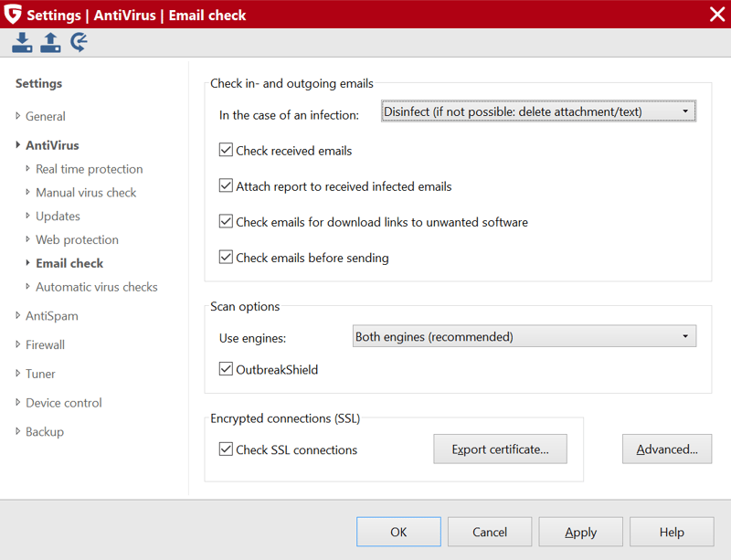Expand the AntiSpam section arrow
This screenshot has height=560, width=731.
point(17,316)
